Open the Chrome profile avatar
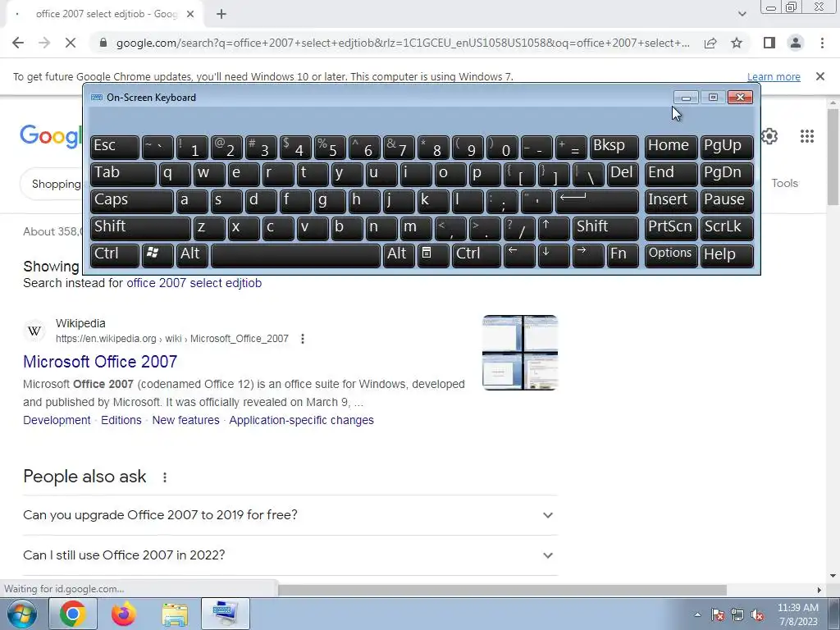 click(x=796, y=43)
